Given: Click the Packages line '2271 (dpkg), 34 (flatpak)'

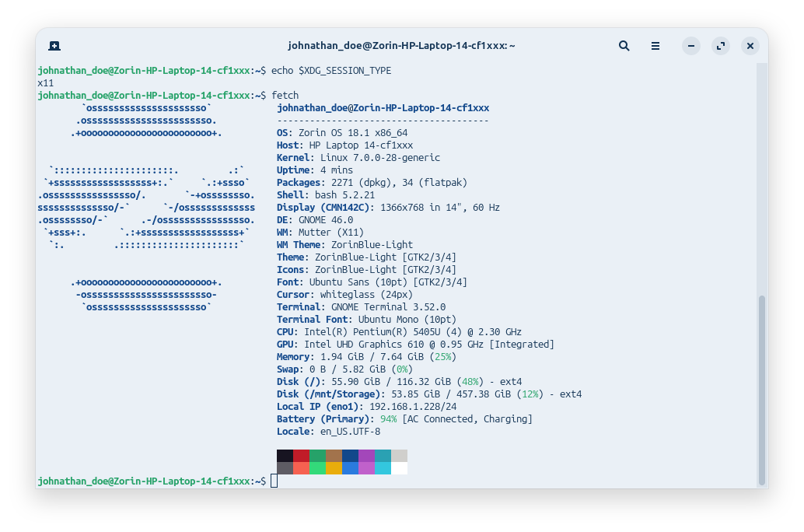Looking at the screenshot, I should pos(400,183).
